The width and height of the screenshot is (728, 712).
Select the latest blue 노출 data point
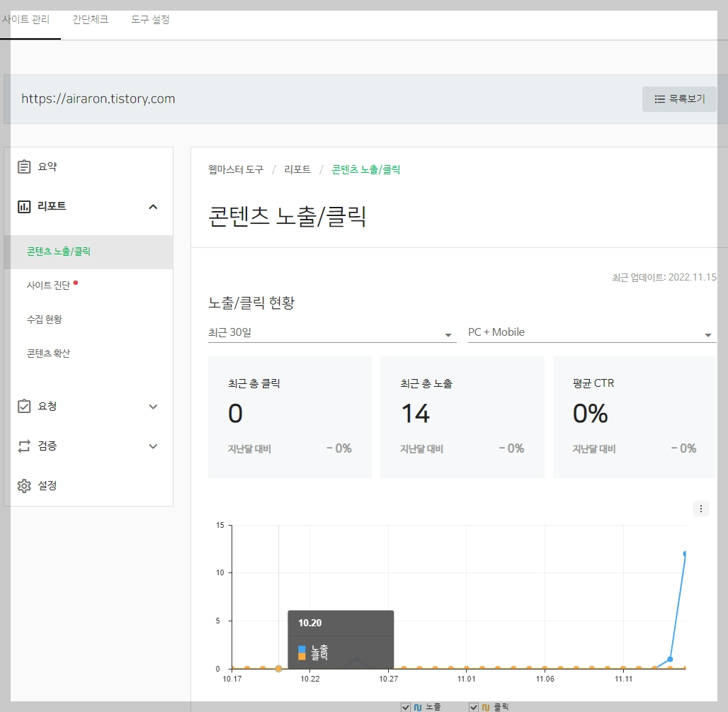point(684,553)
